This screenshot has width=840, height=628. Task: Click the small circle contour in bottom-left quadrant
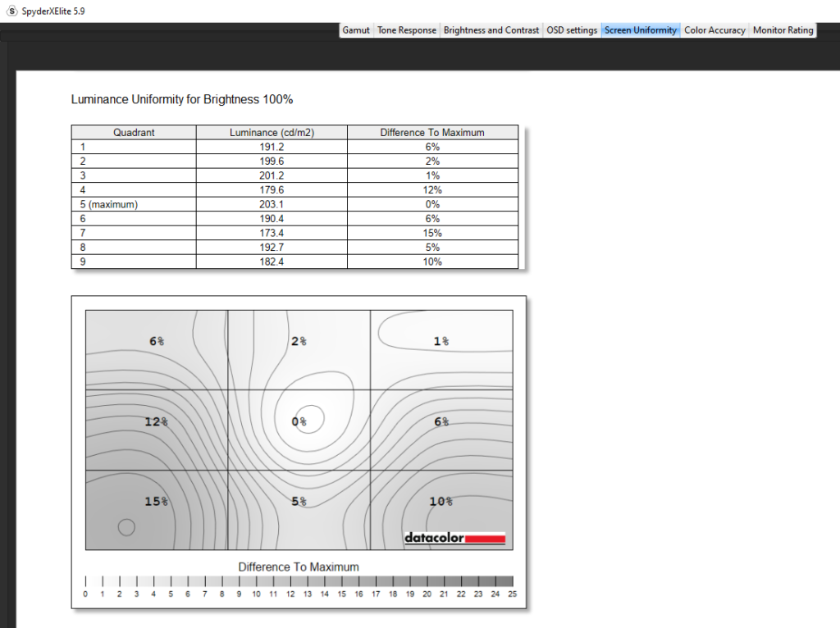click(x=126, y=527)
